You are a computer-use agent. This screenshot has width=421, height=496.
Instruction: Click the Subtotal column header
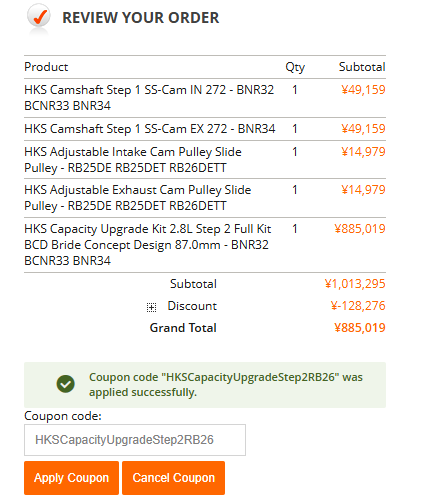[362, 67]
